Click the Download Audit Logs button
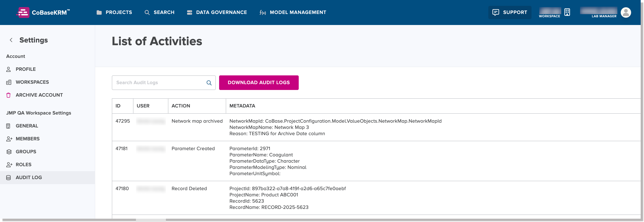This screenshot has width=644, height=222. [259, 82]
